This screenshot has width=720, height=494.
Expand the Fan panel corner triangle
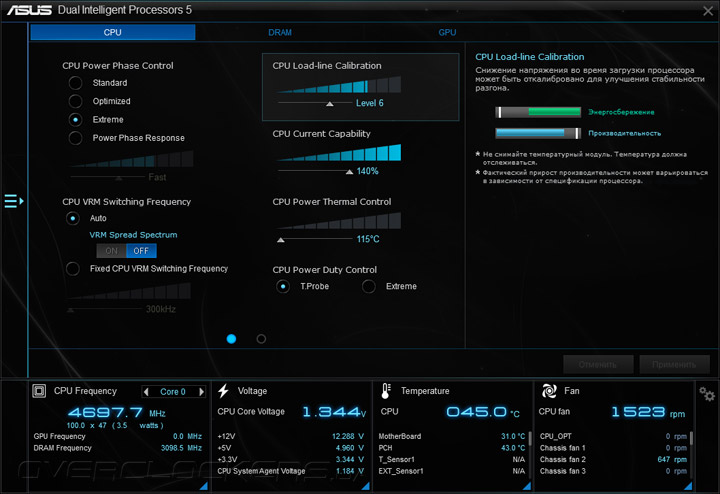(688, 485)
